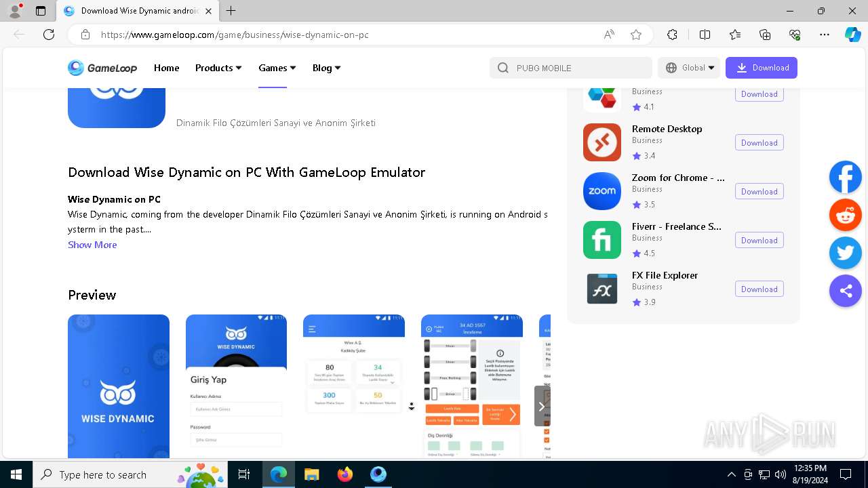
Task: Click next arrow in preview carousel
Action: [542, 406]
